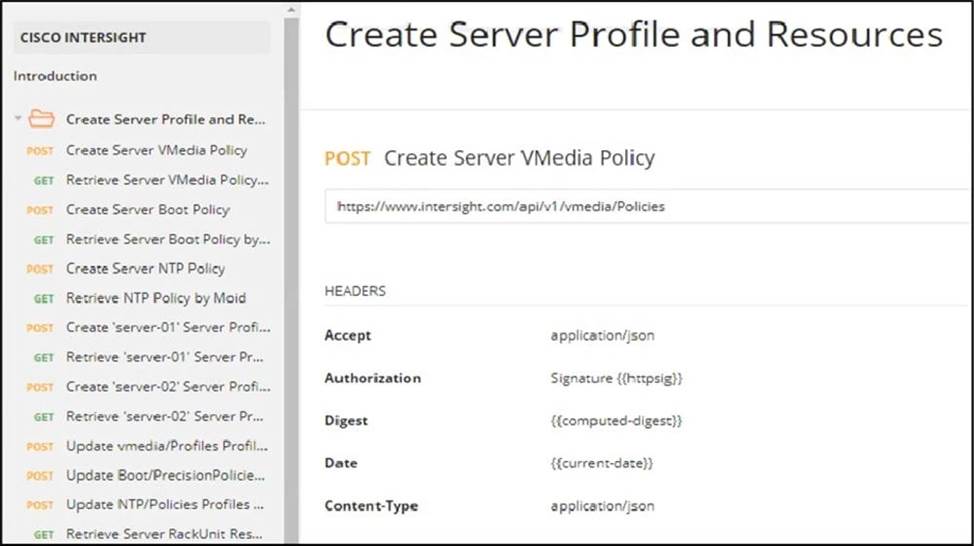Click the 'Create Server VMedia Policy' request heading
The height and width of the screenshot is (546, 974).
pos(519,158)
